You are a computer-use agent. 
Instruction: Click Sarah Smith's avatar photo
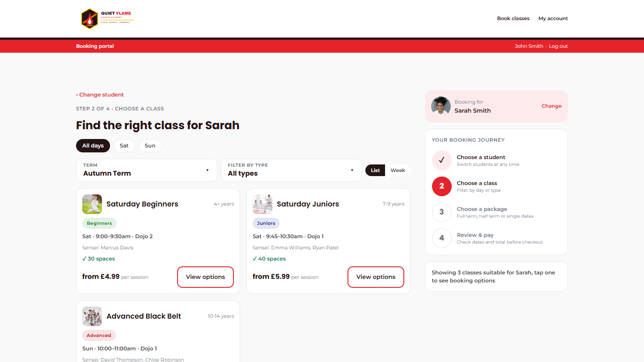click(x=441, y=106)
